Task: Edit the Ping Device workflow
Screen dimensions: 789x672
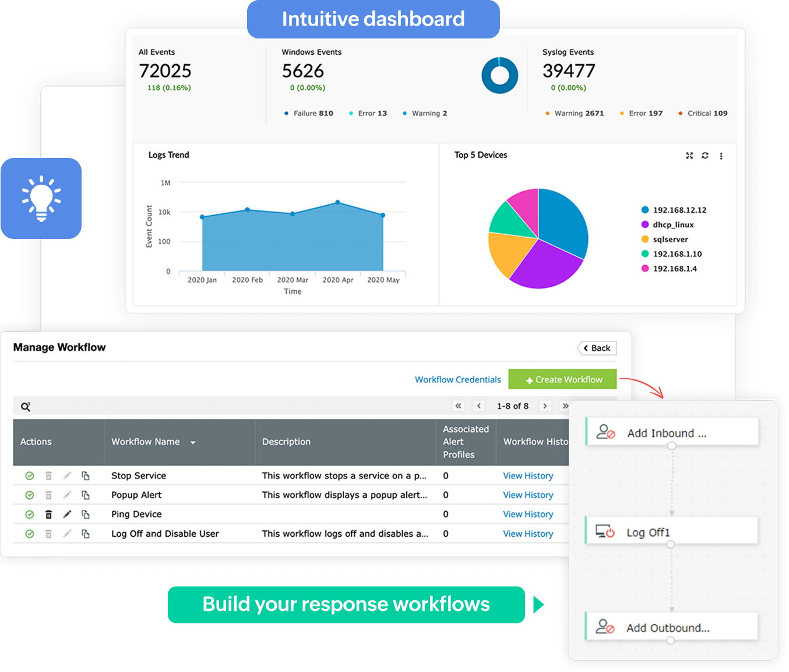Action: 67,514
